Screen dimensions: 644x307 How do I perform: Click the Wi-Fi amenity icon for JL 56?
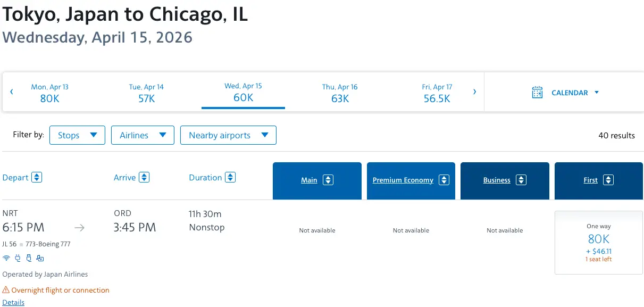pyautogui.click(x=6, y=258)
